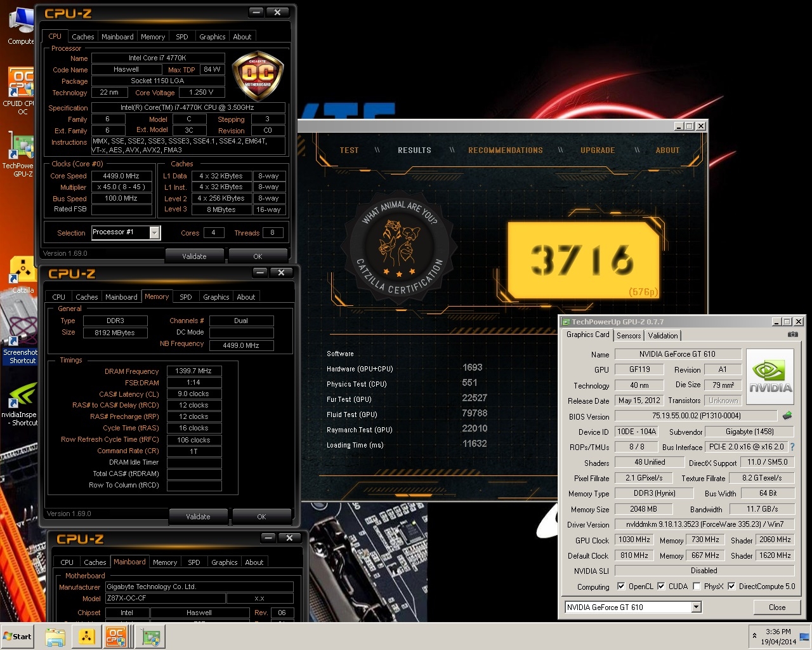Switch to the Sensors tab in GPU-Z

(629, 336)
